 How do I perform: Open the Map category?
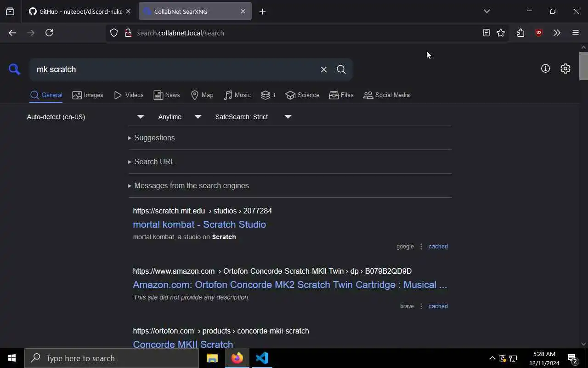point(202,95)
